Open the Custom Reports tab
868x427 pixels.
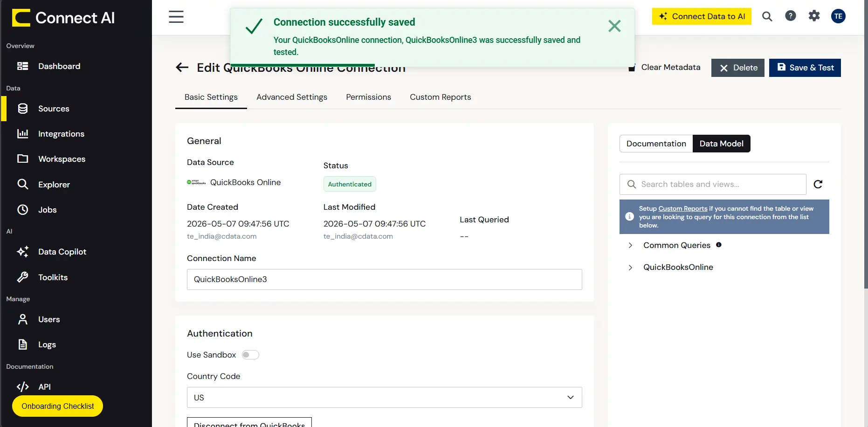point(441,97)
